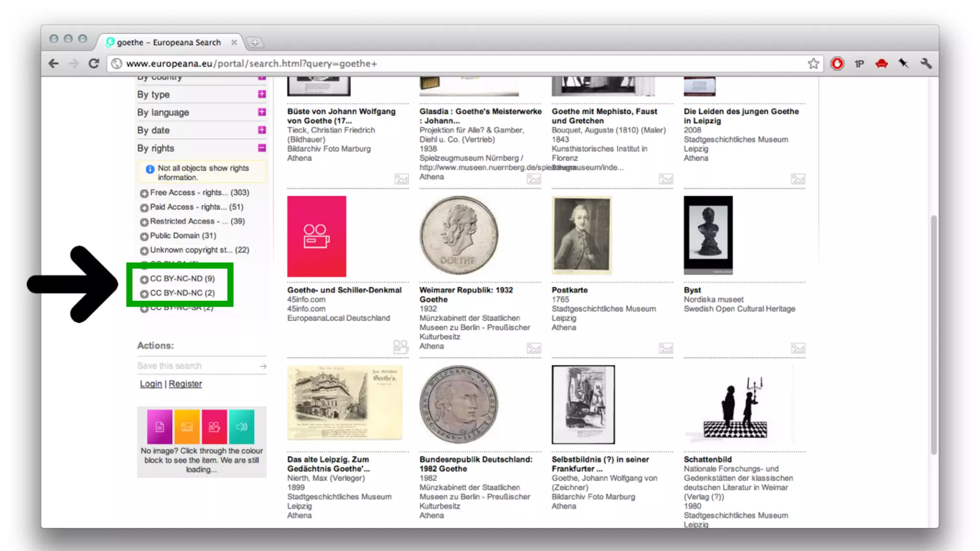Viewport: 980px width, 551px height.
Task: Expand the By language facet
Action: pos(262,112)
